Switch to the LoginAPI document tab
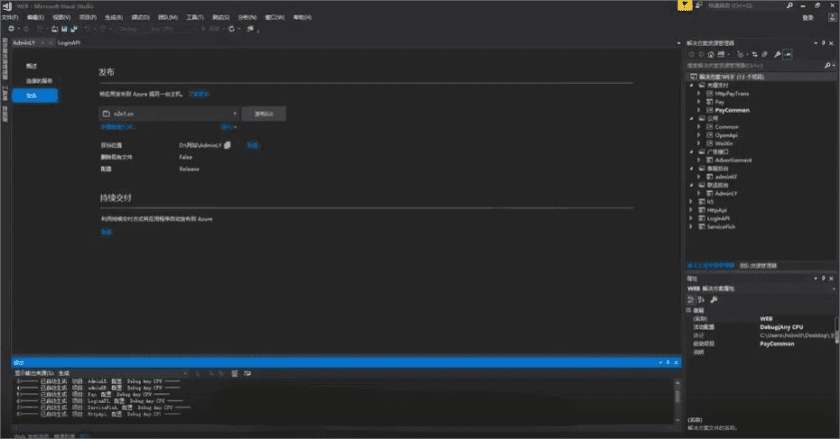This screenshot has height=439, width=840. (x=69, y=44)
